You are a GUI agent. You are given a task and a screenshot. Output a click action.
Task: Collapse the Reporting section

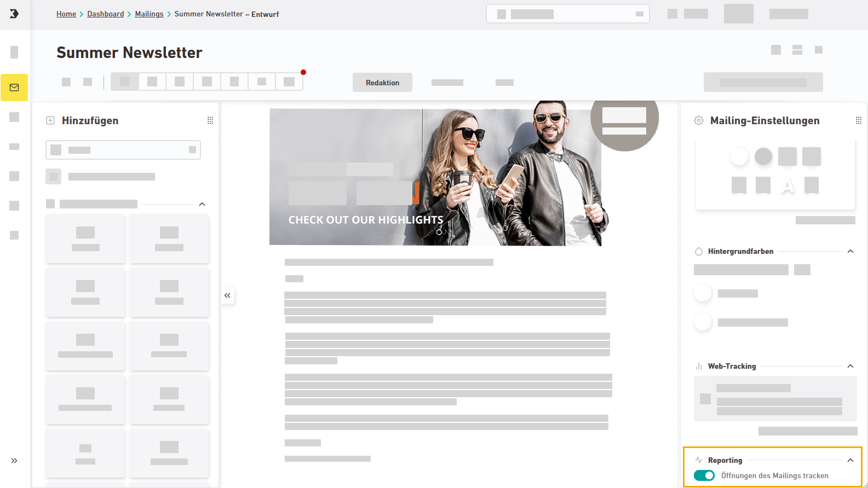pyautogui.click(x=850, y=460)
